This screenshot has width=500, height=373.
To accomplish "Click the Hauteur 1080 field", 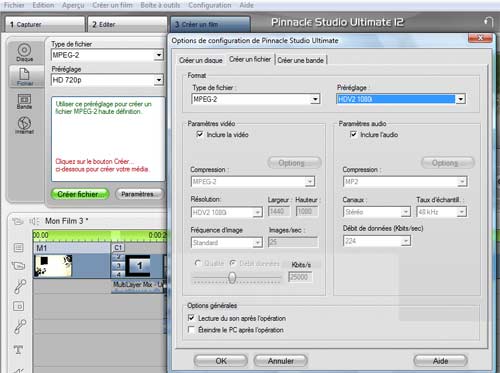I will point(307,211).
